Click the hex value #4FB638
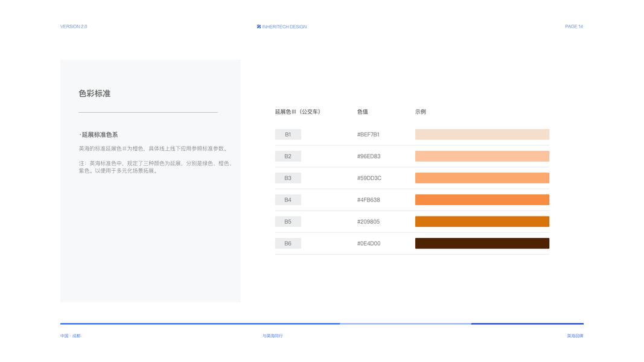The width and height of the screenshot is (644, 362). [368, 200]
